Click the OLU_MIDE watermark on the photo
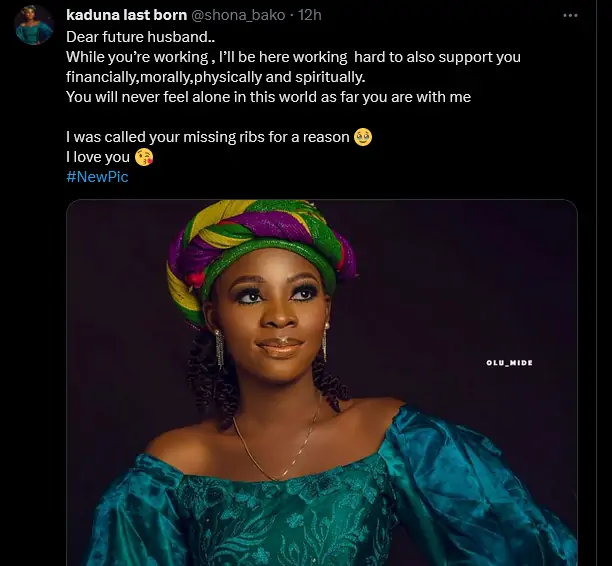 click(x=509, y=363)
